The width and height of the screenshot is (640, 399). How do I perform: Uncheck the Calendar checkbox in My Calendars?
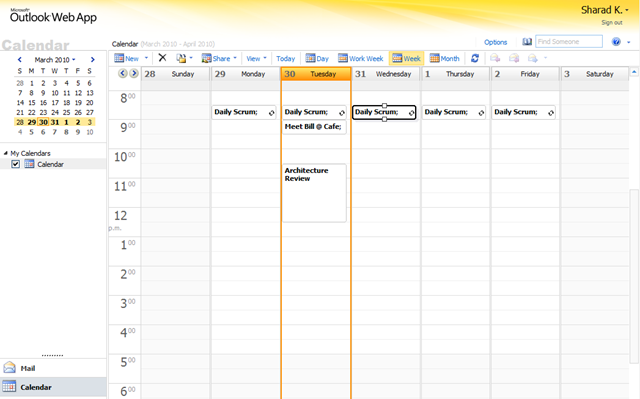click(16, 164)
